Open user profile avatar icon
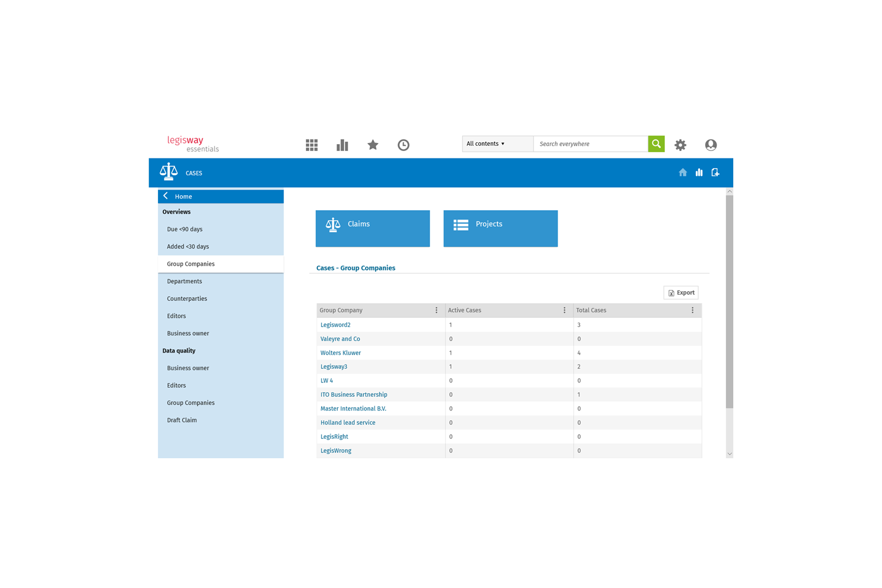The height and width of the screenshot is (588, 882). tap(711, 145)
